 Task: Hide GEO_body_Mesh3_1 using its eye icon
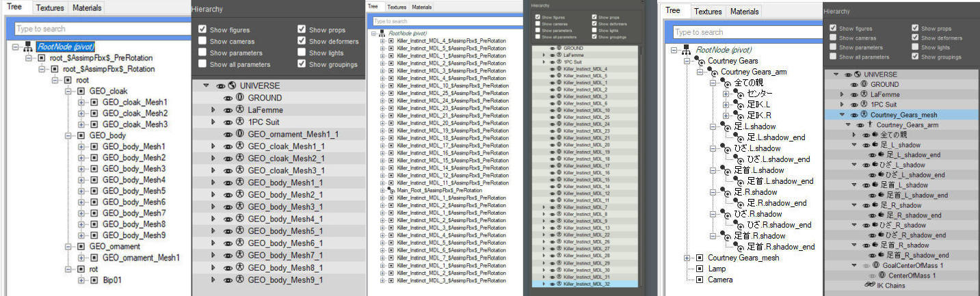coord(228,207)
